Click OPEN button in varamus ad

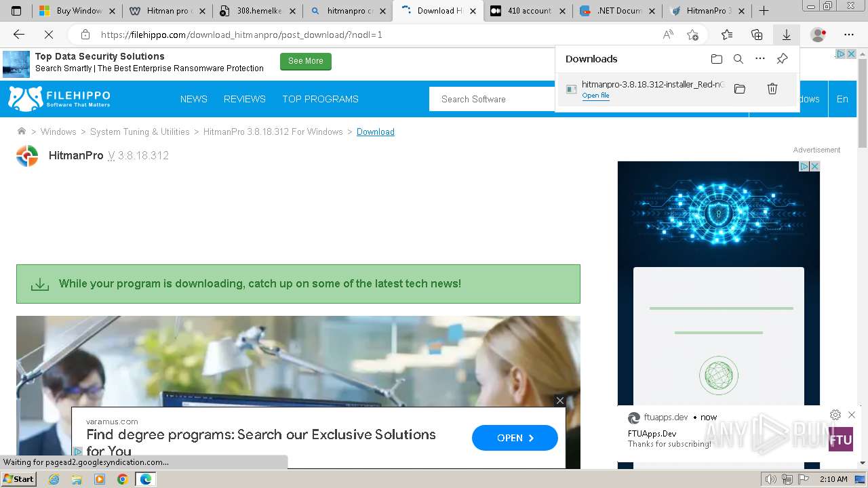pyautogui.click(x=515, y=438)
